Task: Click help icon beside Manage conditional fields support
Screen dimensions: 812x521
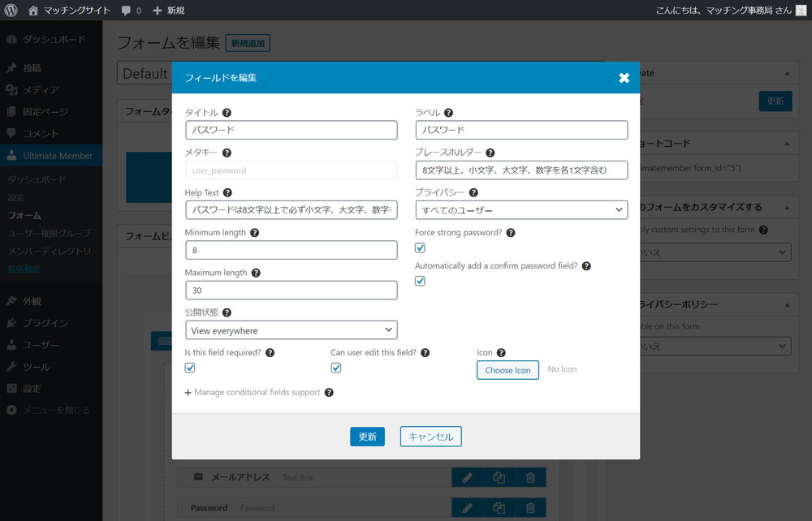Action: 329,392
